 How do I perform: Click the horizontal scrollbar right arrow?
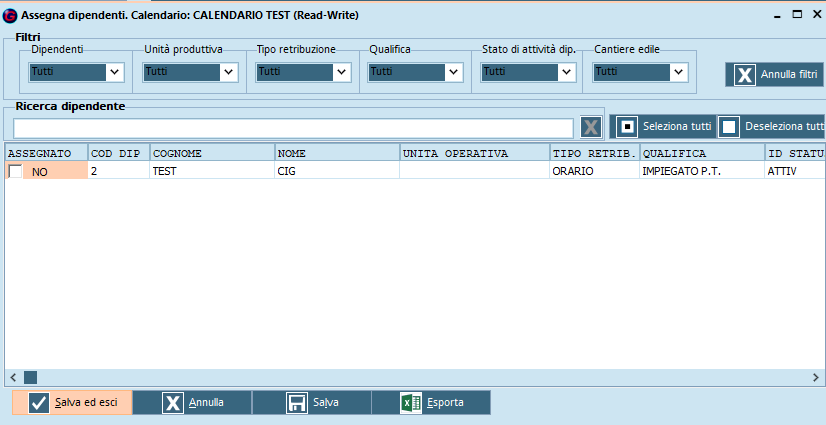pos(816,377)
